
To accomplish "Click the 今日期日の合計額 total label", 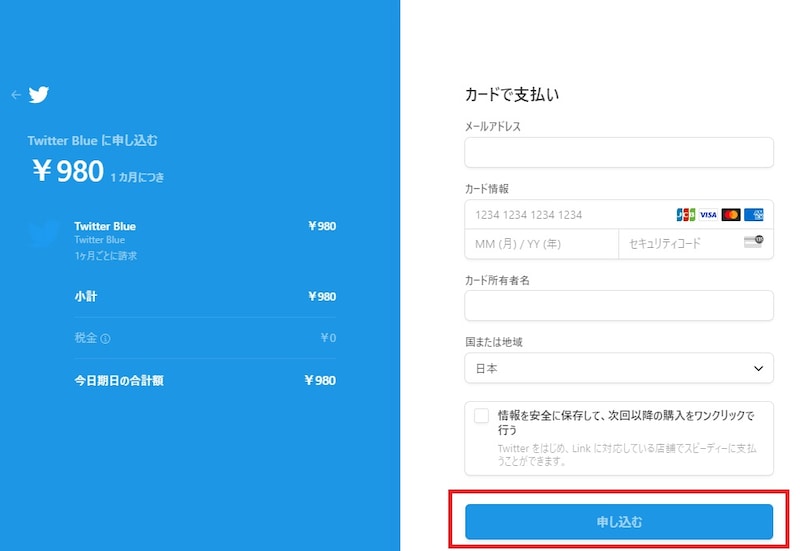I will point(119,381).
